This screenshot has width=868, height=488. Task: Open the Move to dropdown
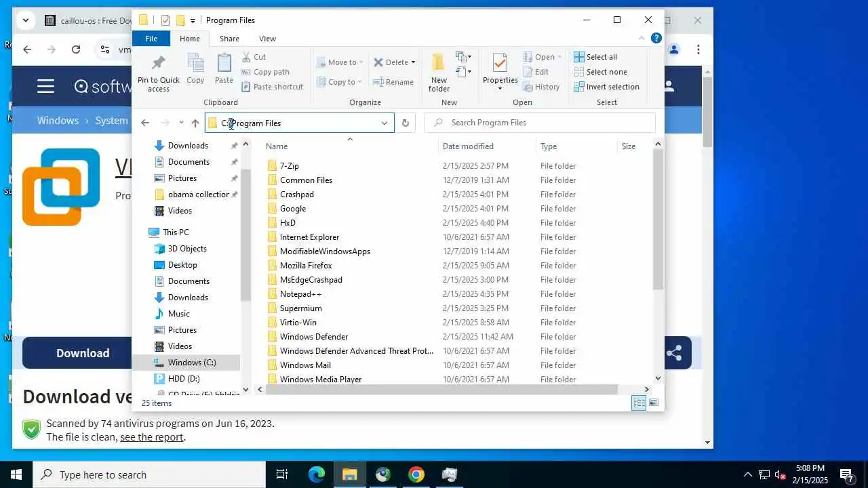pos(340,62)
